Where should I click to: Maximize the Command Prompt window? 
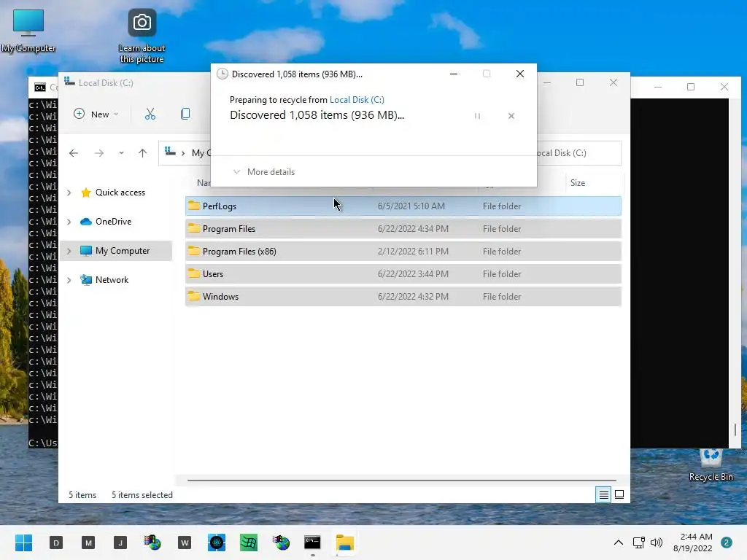[691, 87]
